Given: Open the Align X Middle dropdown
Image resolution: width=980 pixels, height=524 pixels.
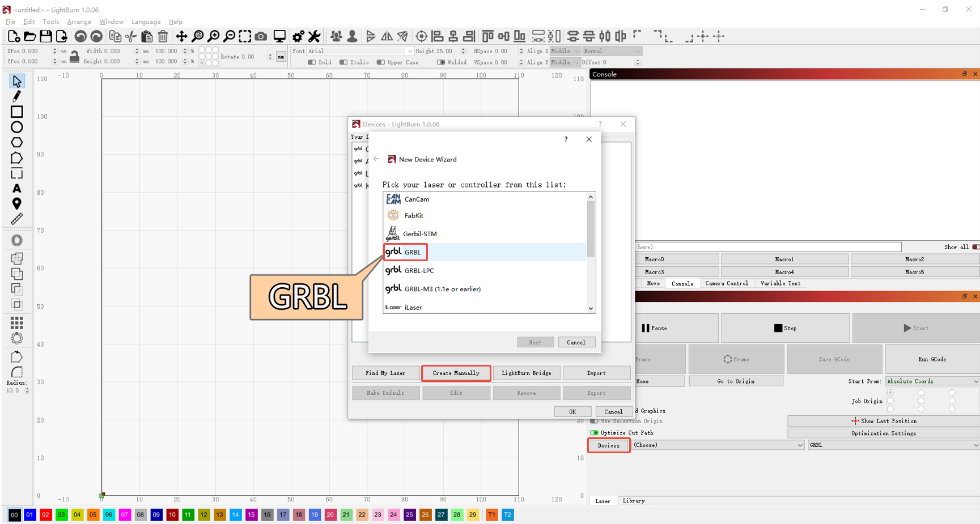Looking at the screenshot, I should tap(565, 51).
